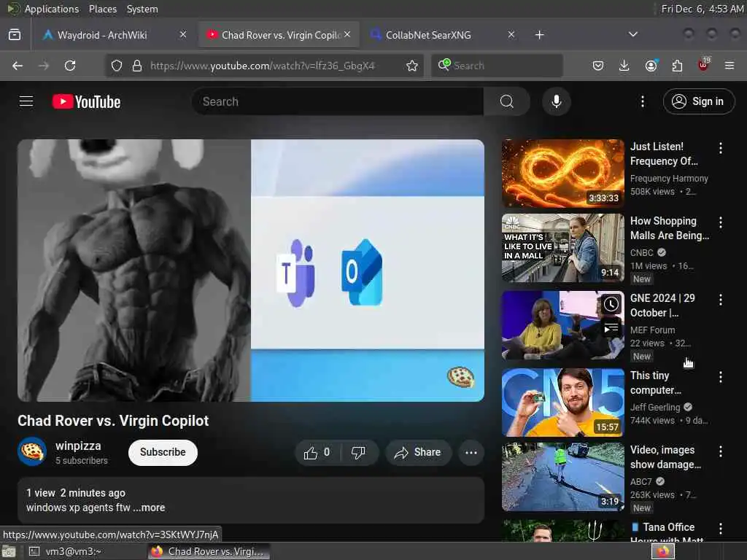Save page to Pocket icon

[598, 66]
